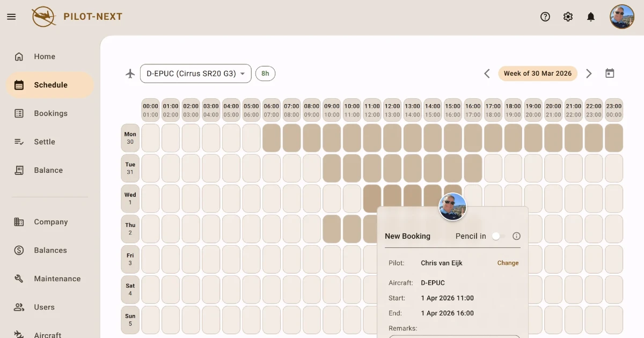This screenshot has width=644, height=338.
Task: Open the D-EPUC aircraft dropdown
Action: [x=195, y=73]
